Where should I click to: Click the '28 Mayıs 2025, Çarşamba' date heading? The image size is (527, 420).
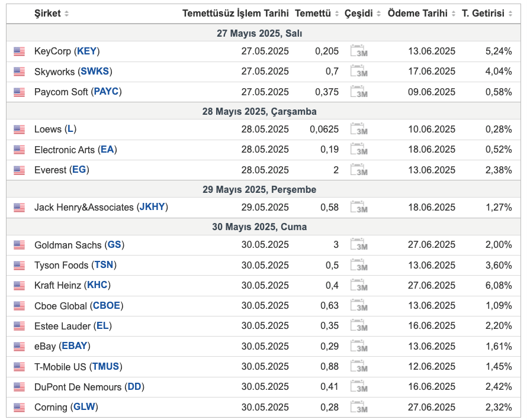259,111
